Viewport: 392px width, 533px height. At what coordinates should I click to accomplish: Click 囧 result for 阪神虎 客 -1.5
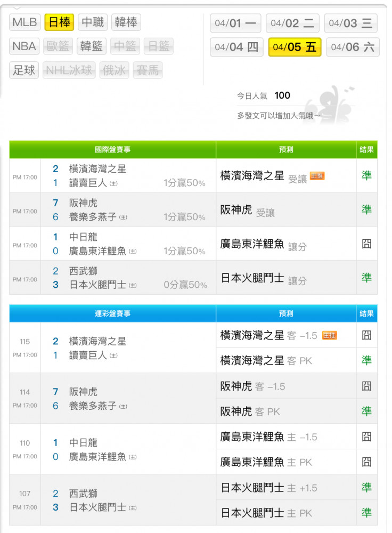[x=366, y=386]
